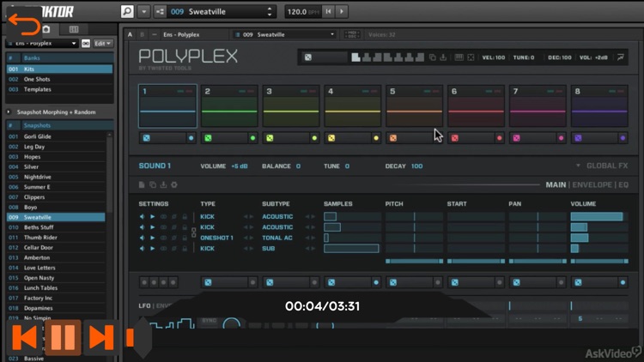Viewport: 644px width, 362px height.
Task: Open the 009 Sweatville snapshot dropdown in panel header
Action: [x=284, y=35]
